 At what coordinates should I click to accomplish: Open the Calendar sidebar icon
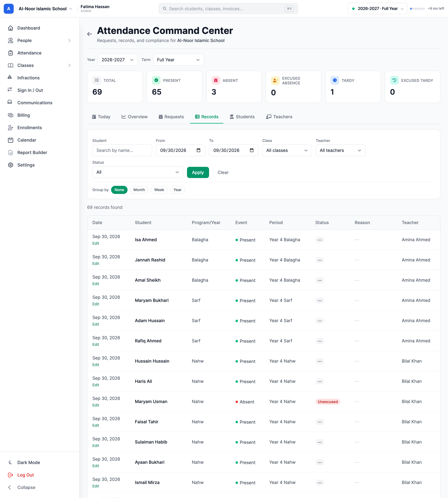point(10,140)
